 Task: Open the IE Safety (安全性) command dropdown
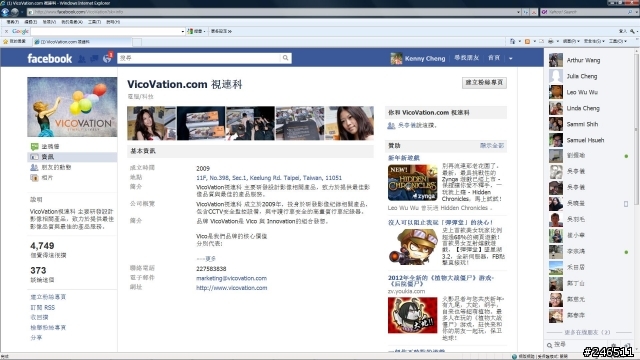[594, 41]
